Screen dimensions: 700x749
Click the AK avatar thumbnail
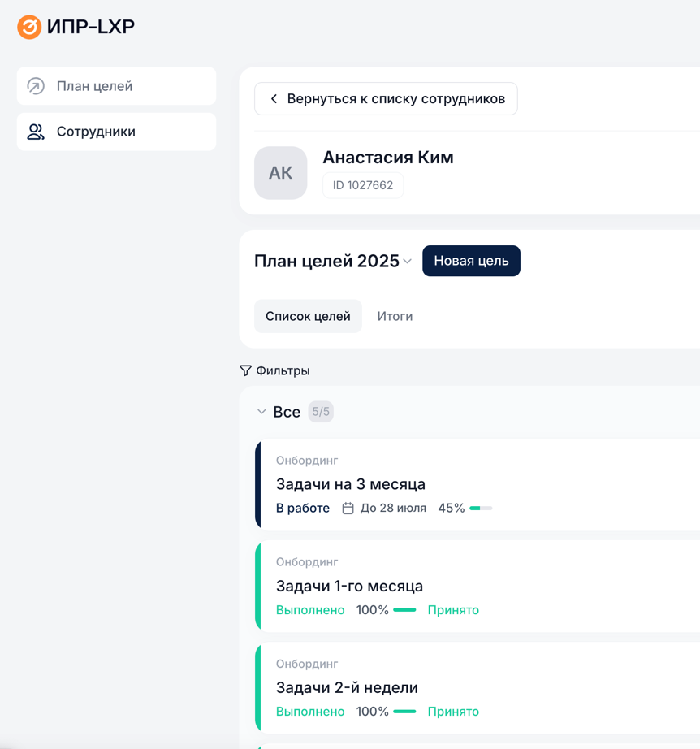(x=280, y=173)
